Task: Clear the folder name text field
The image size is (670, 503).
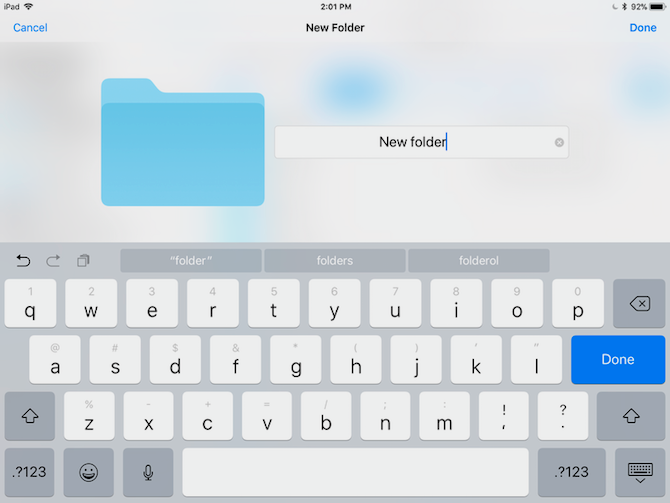Action: pyautogui.click(x=559, y=142)
